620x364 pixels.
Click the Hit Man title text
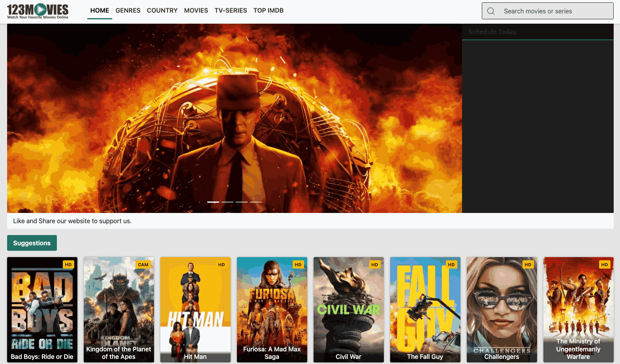pyautogui.click(x=195, y=357)
